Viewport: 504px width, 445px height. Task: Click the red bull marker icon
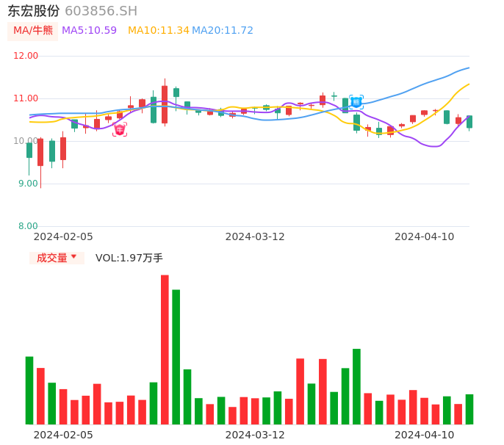(x=120, y=129)
